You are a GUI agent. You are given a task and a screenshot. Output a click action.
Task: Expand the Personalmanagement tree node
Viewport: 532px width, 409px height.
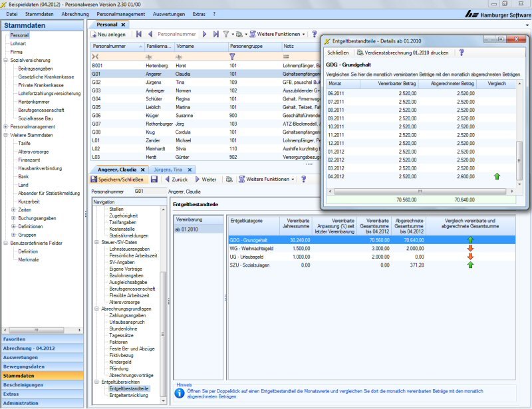(6, 126)
